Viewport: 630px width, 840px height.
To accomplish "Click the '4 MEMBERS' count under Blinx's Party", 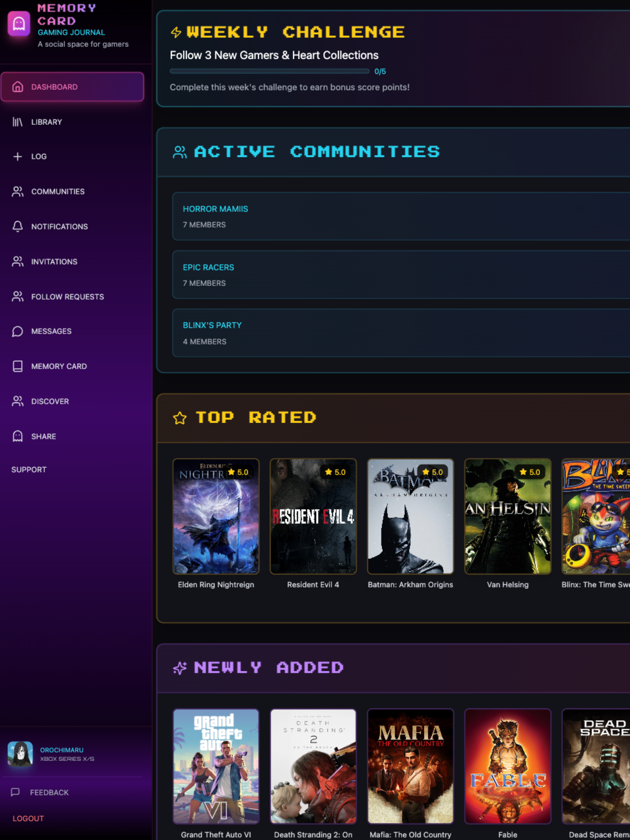I will (205, 342).
